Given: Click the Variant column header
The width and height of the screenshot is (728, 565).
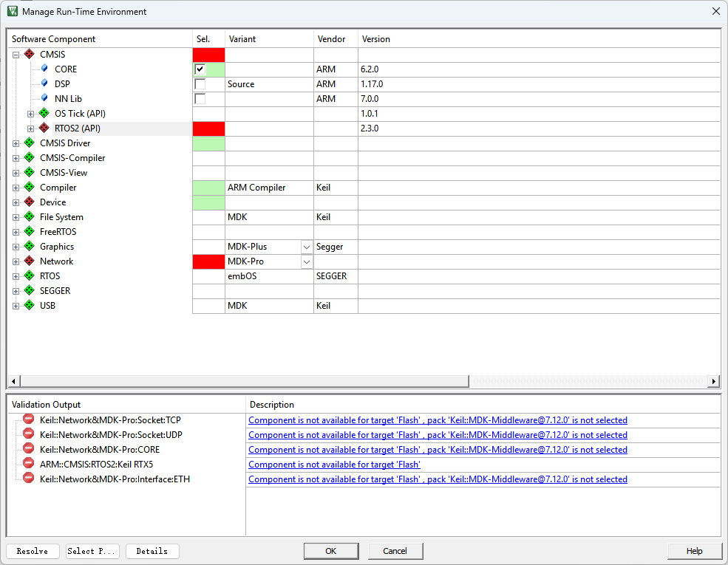Looking at the screenshot, I should 269,39.
